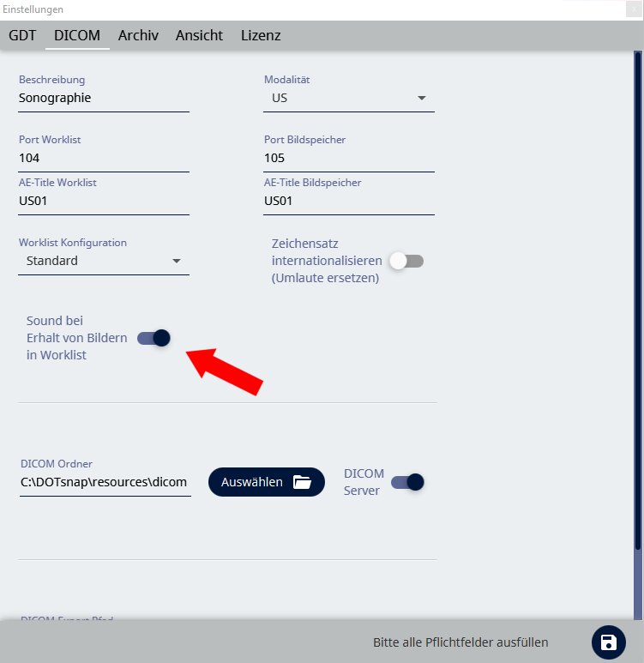The height and width of the screenshot is (663, 644).
Task: Expand the Worklist Konfiguration dropdown
Action: (x=103, y=261)
